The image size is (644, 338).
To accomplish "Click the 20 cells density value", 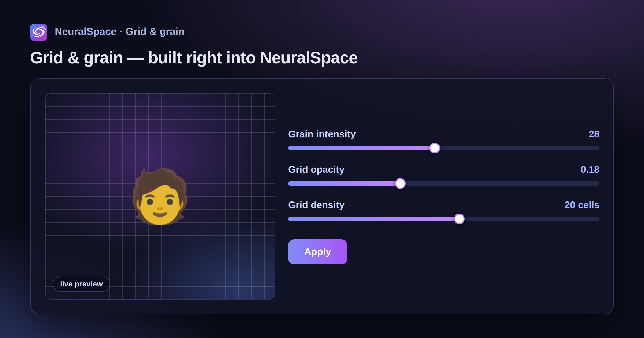I will click(582, 205).
